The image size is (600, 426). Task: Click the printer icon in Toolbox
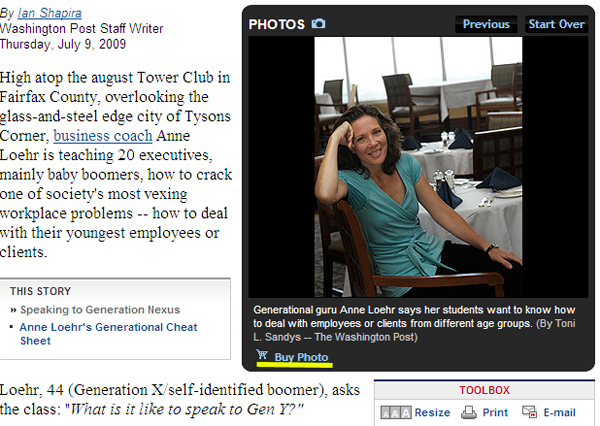[468, 412]
